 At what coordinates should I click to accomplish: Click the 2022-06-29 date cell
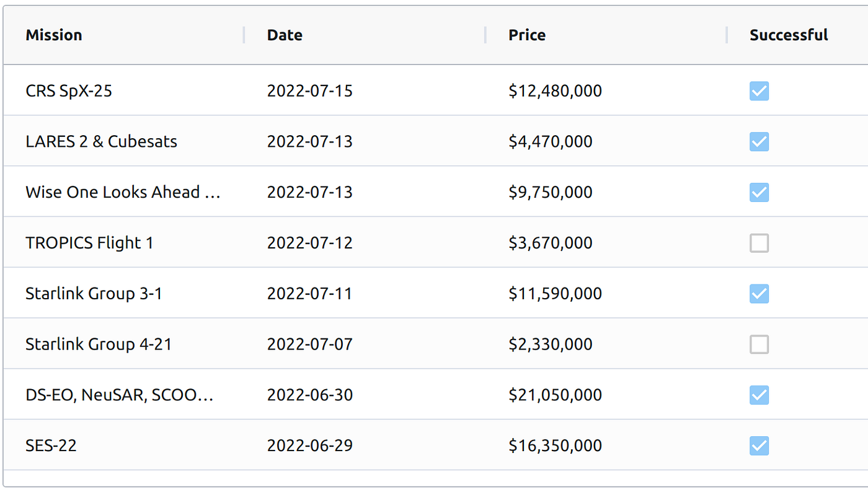point(309,446)
